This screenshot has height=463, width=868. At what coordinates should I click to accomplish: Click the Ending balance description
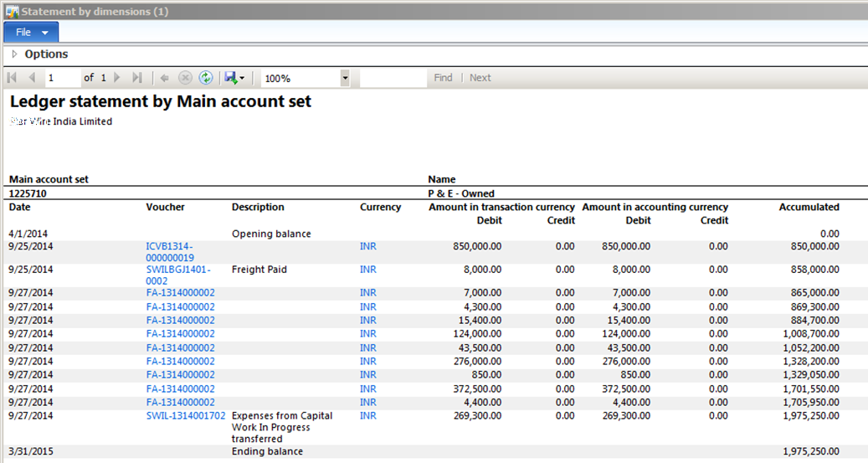pyautogui.click(x=267, y=451)
